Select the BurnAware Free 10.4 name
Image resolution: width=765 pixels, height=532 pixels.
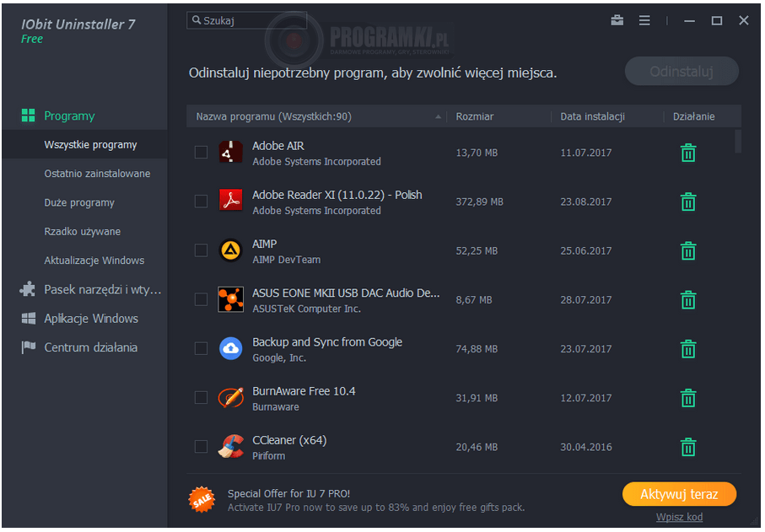(x=304, y=391)
